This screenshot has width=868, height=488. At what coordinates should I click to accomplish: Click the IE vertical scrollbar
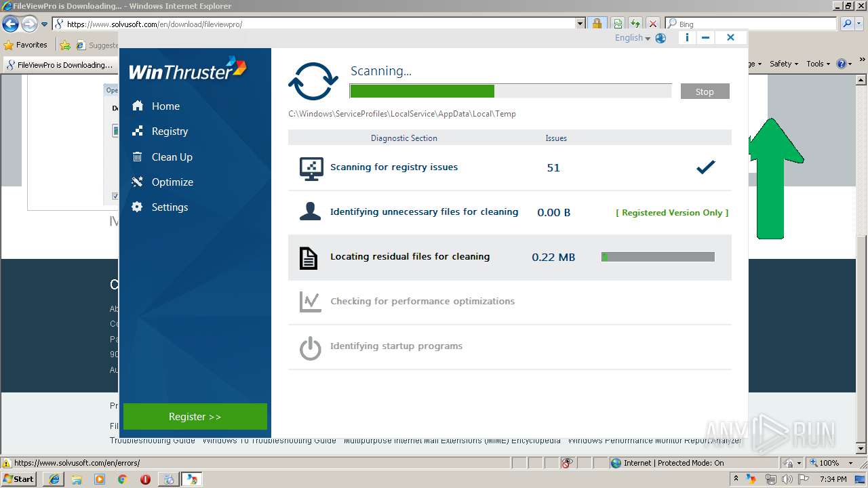point(861,263)
